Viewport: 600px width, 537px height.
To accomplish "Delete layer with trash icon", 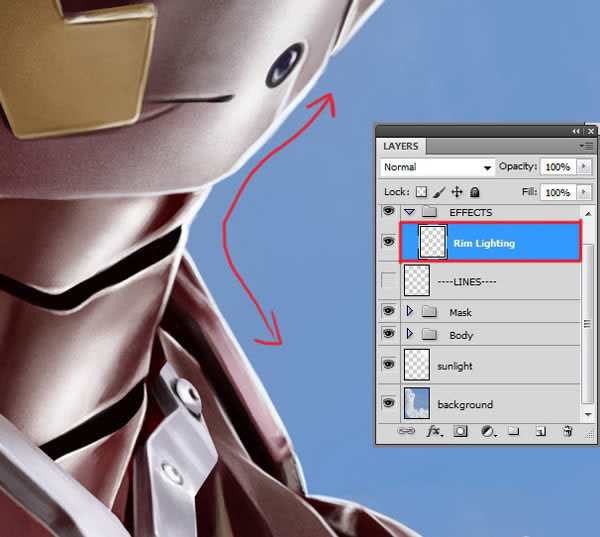I will 567,431.
